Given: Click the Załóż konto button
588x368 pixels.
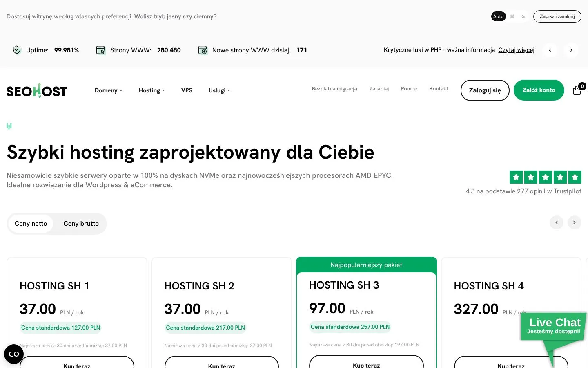Looking at the screenshot, I should (x=539, y=90).
